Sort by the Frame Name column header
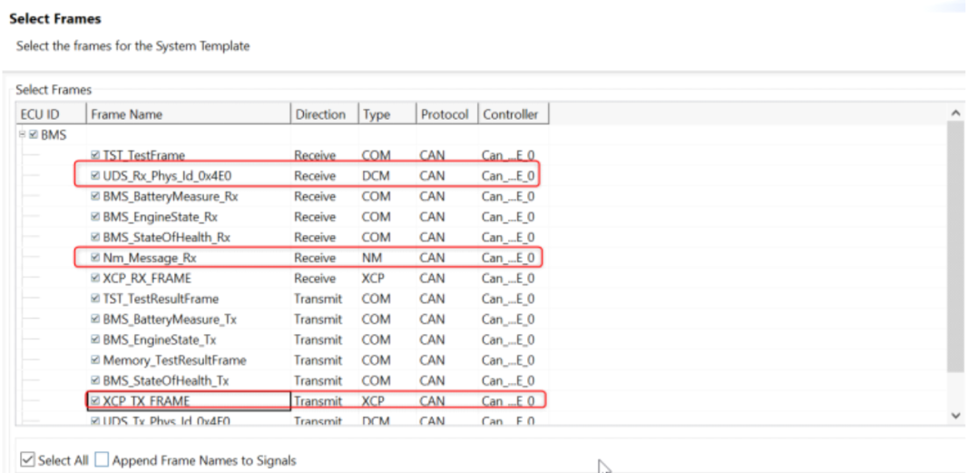The image size is (980, 473). (188, 114)
